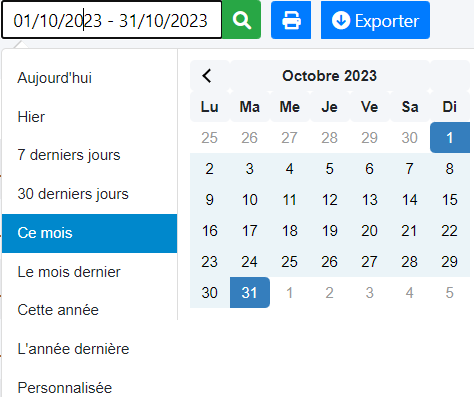Click the green search magnifier button
Image resolution: width=474 pixels, height=397 pixels.
point(242,20)
